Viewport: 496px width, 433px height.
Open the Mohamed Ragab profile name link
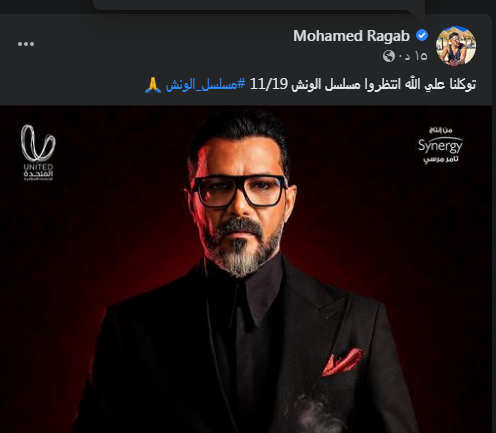(x=351, y=36)
